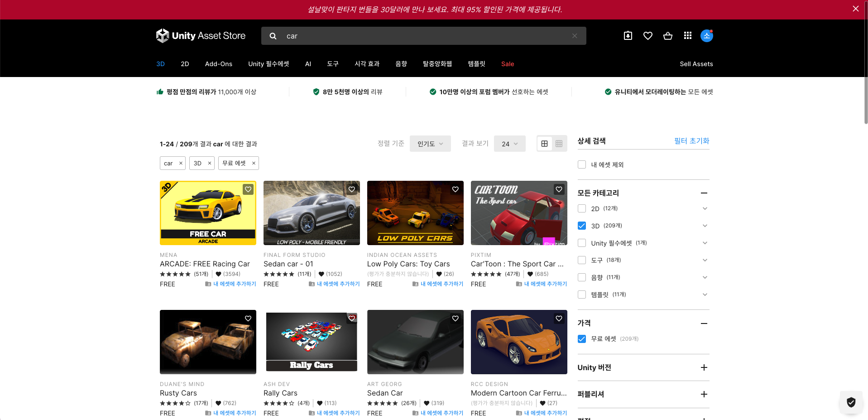Open the Sale navigation tab
This screenshot has width=868, height=420.
pyautogui.click(x=508, y=64)
